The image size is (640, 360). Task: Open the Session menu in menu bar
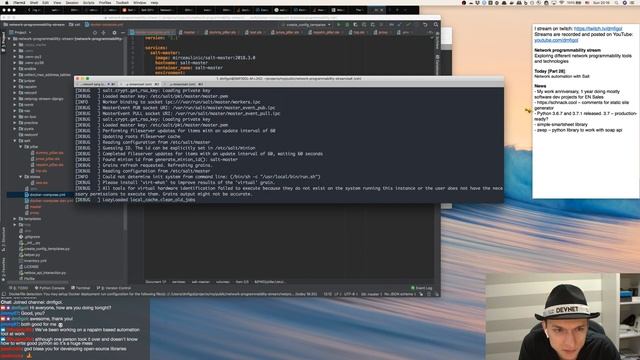(x=72, y=2)
